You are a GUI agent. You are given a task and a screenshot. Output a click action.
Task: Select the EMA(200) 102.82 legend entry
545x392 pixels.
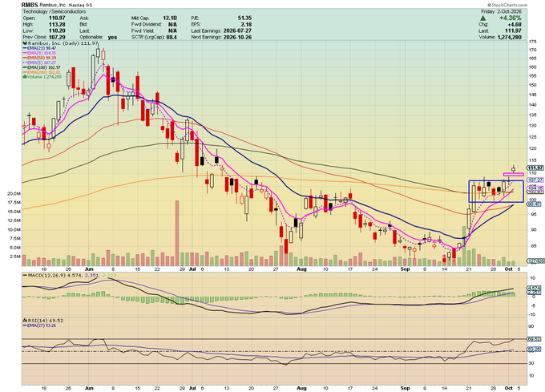(42, 72)
